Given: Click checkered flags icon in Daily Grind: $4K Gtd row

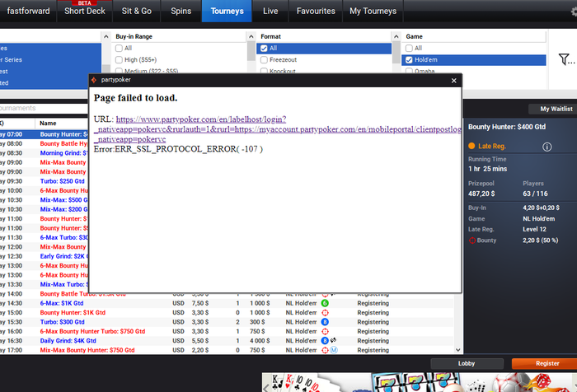Looking at the screenshot, I should pyautogui.click(x=333, y=340).
